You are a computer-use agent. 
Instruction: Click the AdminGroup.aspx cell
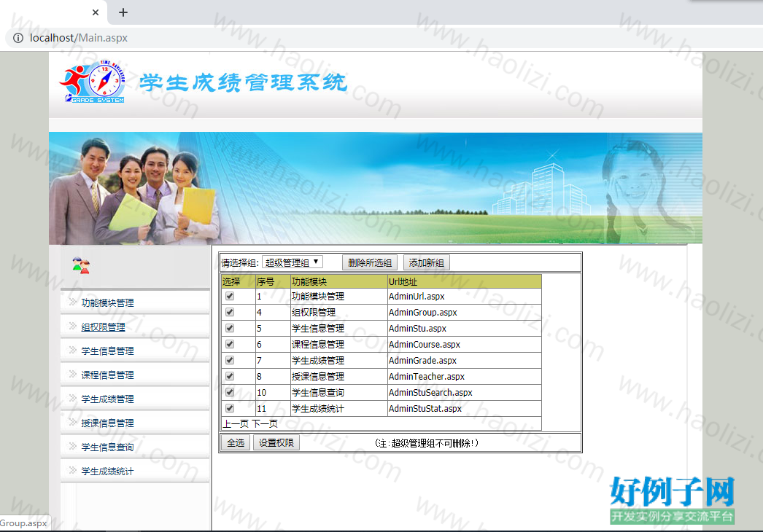464,312
